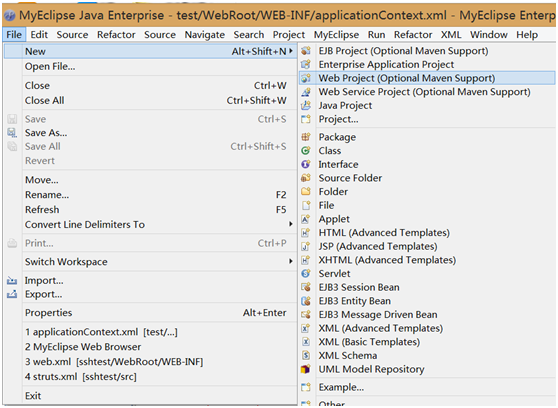Choose Rename... menu entry

pos(151,195)
